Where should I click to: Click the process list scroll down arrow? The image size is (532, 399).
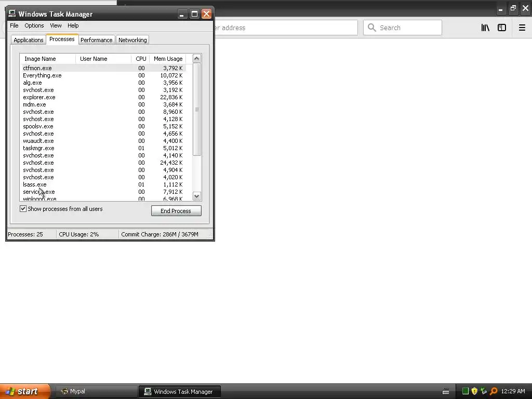tap(197, 196)
